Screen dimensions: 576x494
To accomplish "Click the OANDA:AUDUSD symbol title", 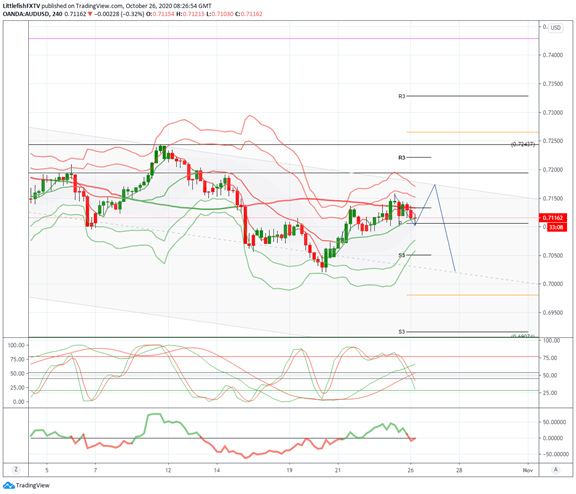I will point(26,14).
